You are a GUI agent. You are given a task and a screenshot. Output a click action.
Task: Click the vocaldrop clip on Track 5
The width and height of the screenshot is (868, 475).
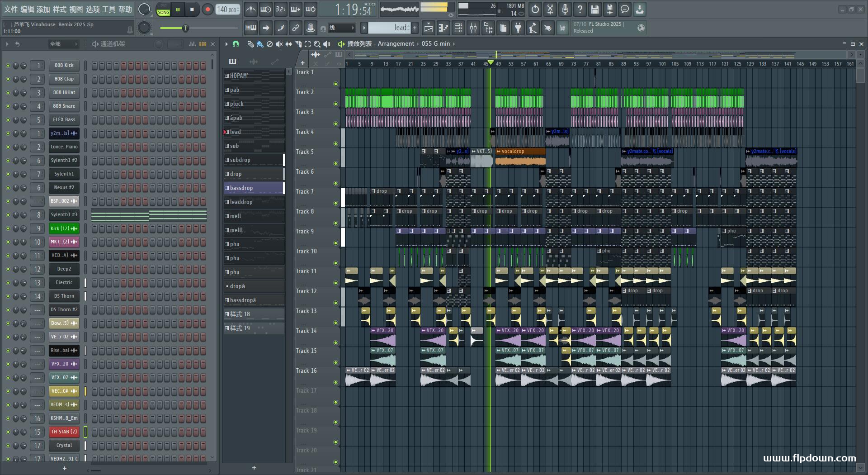coord(520,158)
